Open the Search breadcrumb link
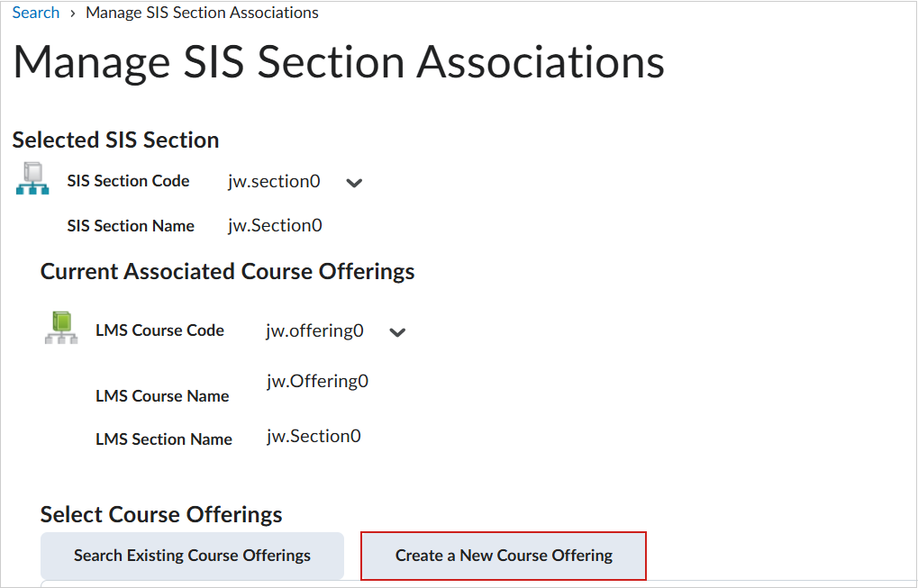Viewport: 918px width, 588px height. tap(35, 12)
